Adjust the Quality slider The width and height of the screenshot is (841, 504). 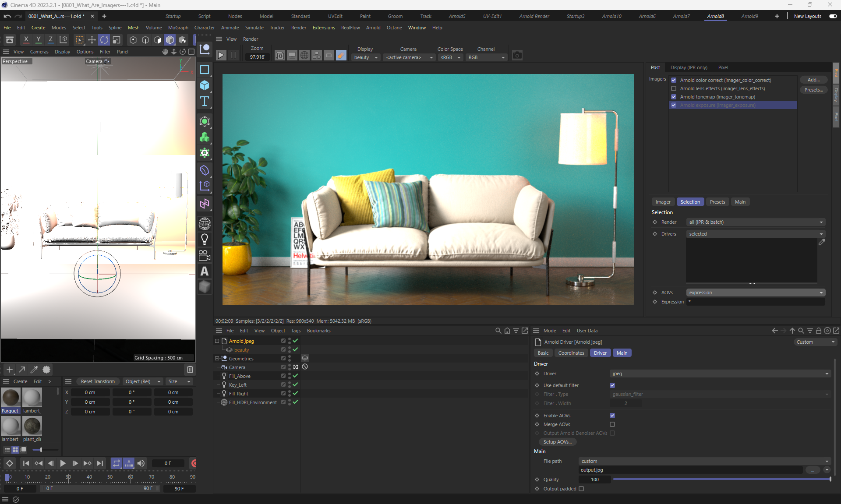point(721,479)
